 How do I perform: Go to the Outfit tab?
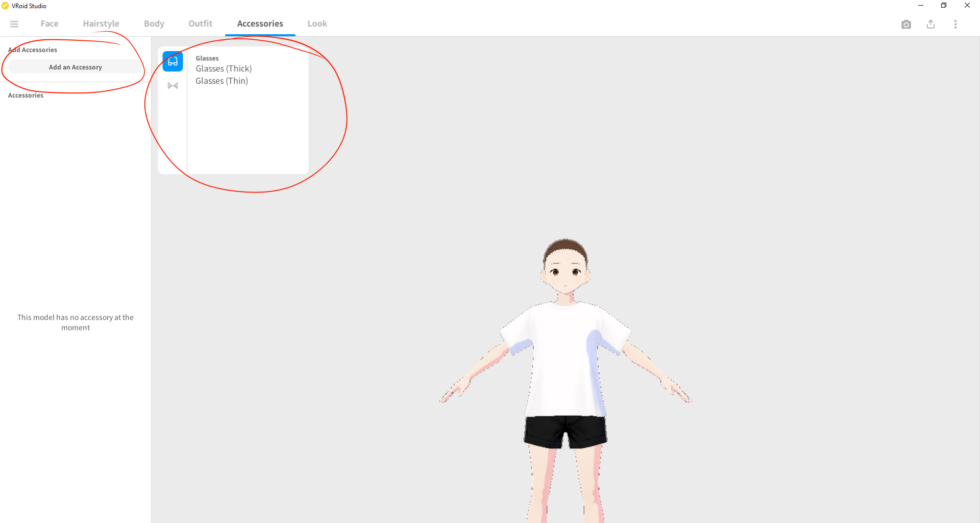(x=201, y=23)
